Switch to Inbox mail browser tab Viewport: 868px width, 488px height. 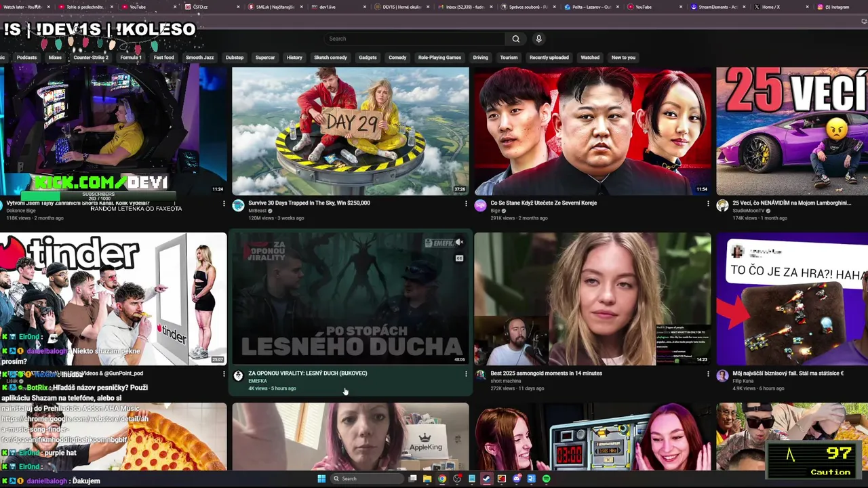pyautogui.click(x=465, y=7)
